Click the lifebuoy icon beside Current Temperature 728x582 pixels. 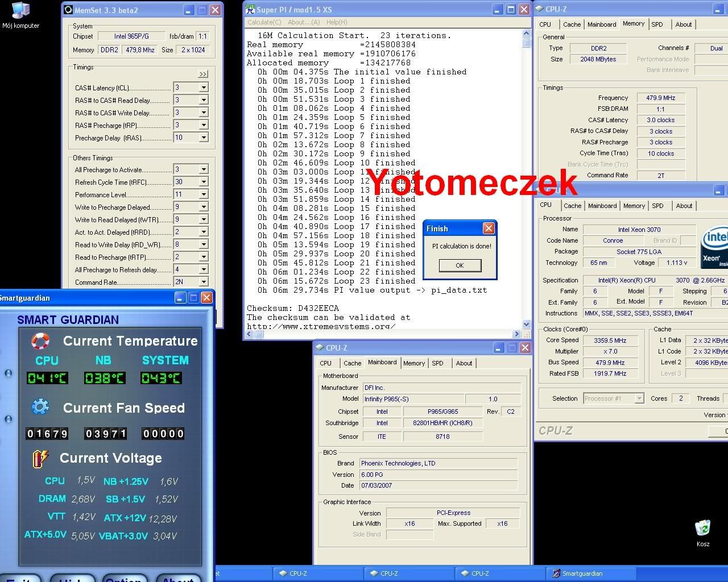[x=40, y=340]
